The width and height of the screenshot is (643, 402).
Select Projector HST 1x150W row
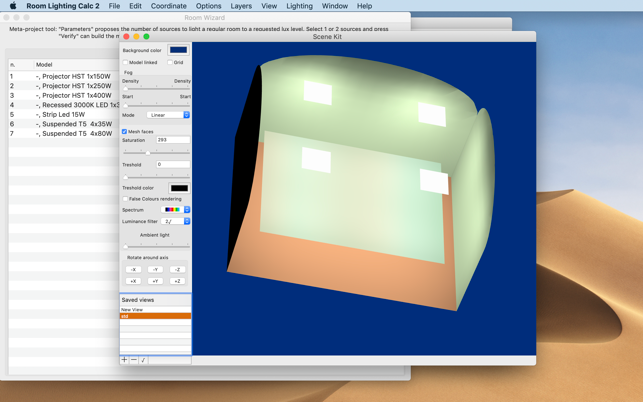coord(64,76)
